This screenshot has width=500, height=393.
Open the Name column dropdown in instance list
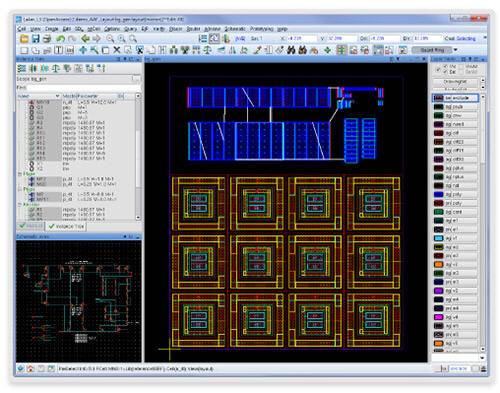pos(57,96)
